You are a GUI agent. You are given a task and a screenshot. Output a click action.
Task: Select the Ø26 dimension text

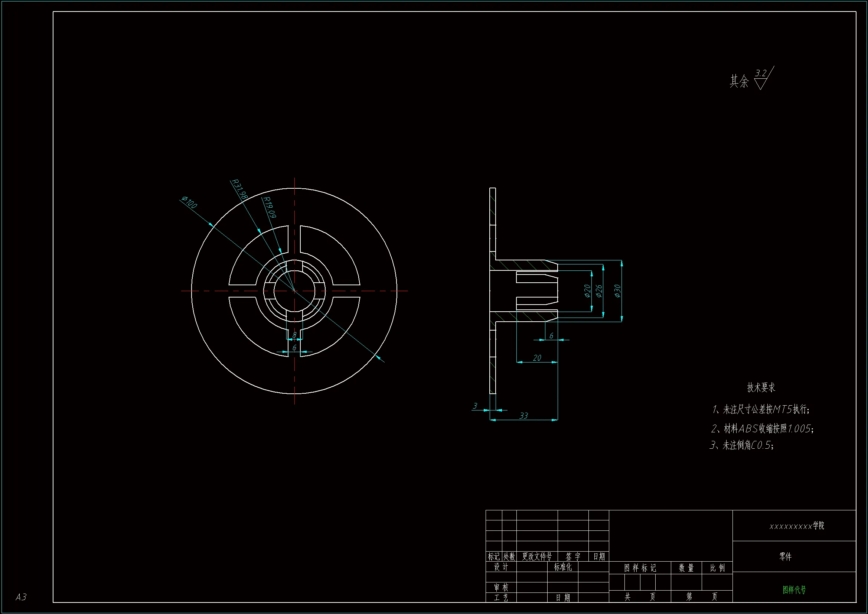599,291
